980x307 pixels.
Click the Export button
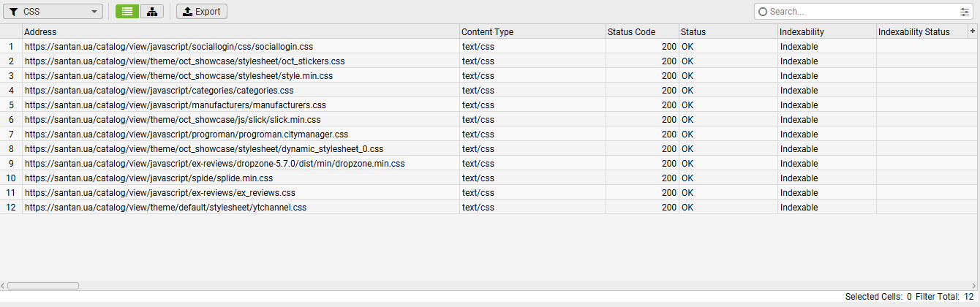(202, 12)
